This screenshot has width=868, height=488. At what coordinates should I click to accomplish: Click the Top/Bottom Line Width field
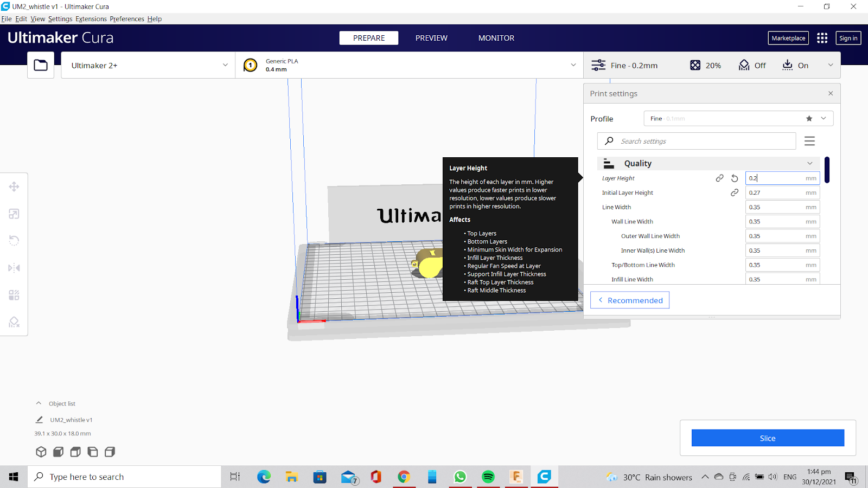click(x=782, y=265)
